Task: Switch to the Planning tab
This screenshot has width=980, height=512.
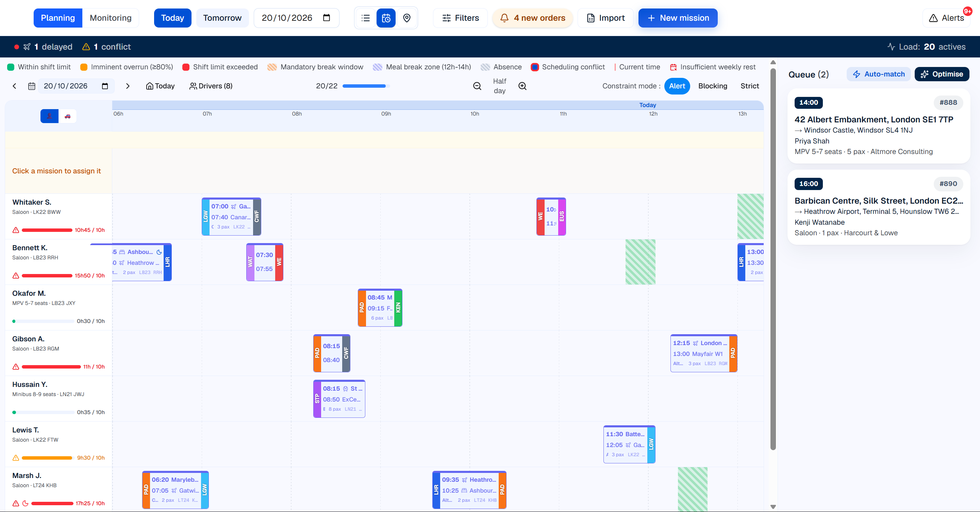Action: pyautogui.click(x=58, y=18)
